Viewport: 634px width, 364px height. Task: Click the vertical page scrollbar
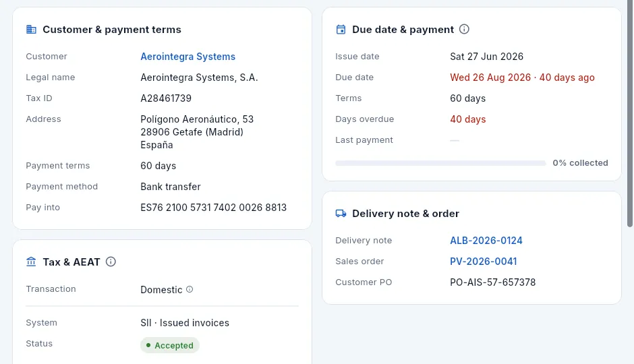click(630, 113)
